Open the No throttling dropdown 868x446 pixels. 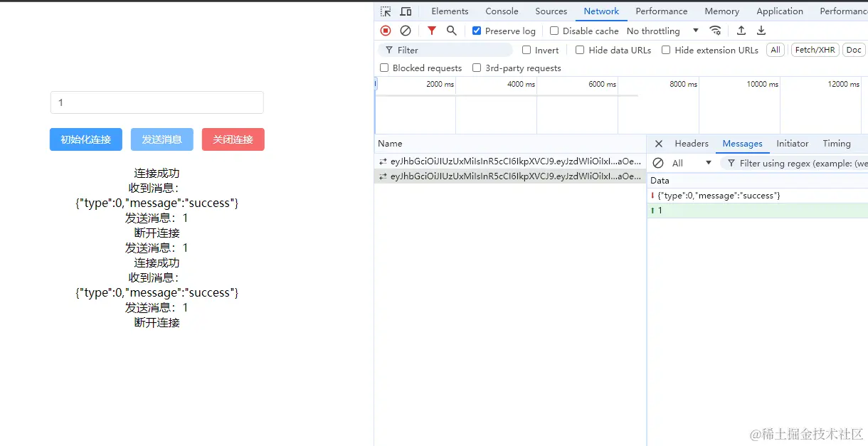point(662,31)
